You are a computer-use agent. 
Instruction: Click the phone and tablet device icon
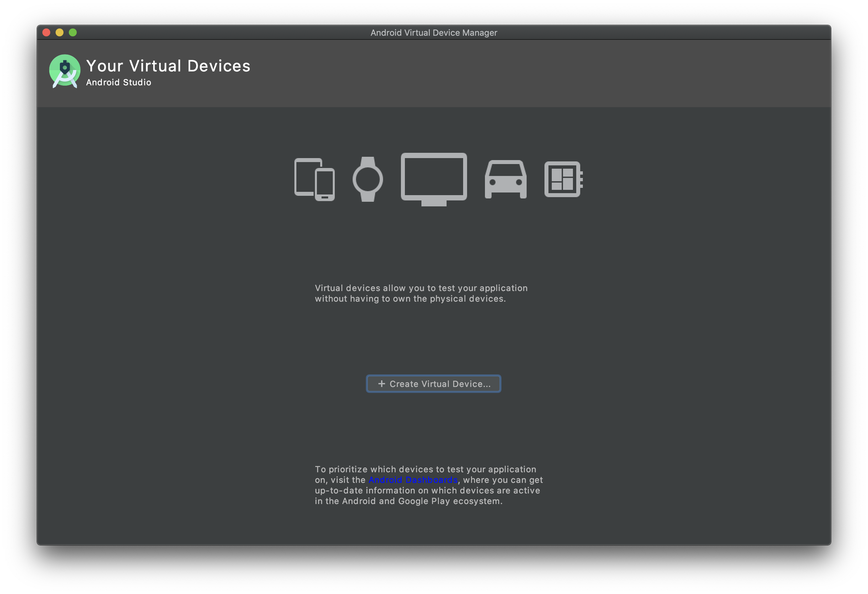coord(314,179)
